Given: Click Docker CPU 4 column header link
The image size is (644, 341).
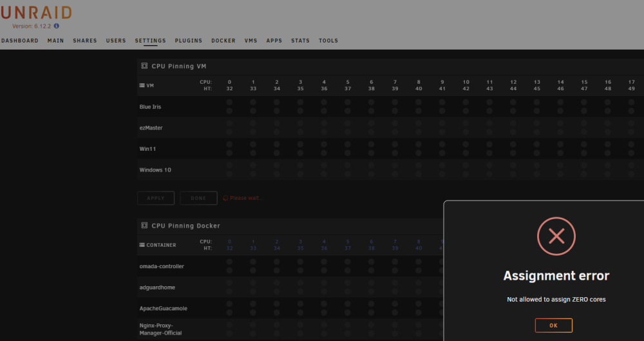Looking at the screenshot, I should point(324,242).
